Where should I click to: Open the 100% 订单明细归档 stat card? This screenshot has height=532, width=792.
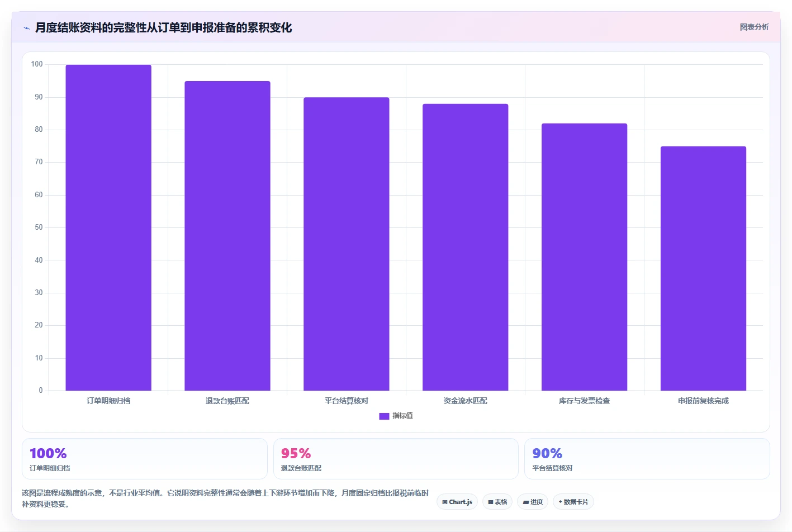pyautogui.click(x=145, y=459)
